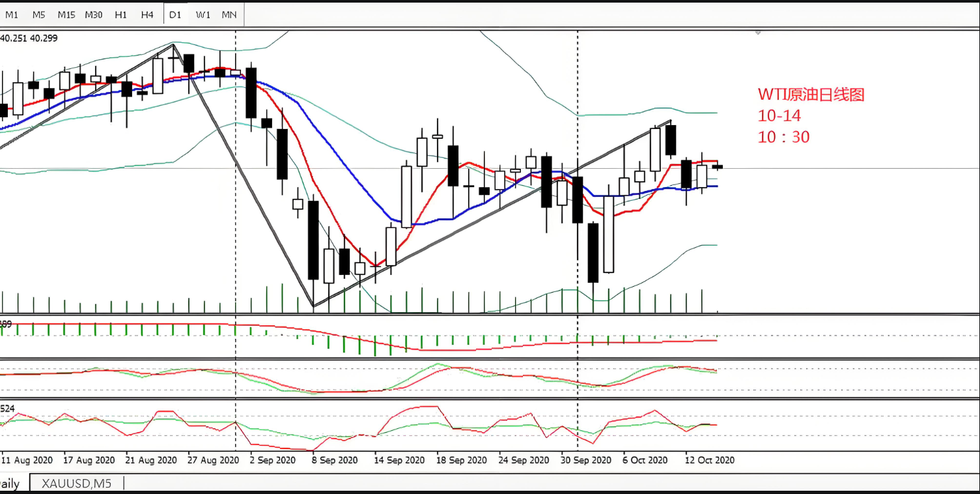Click the 30 Sep 2020 date label

tap(586, 460)
